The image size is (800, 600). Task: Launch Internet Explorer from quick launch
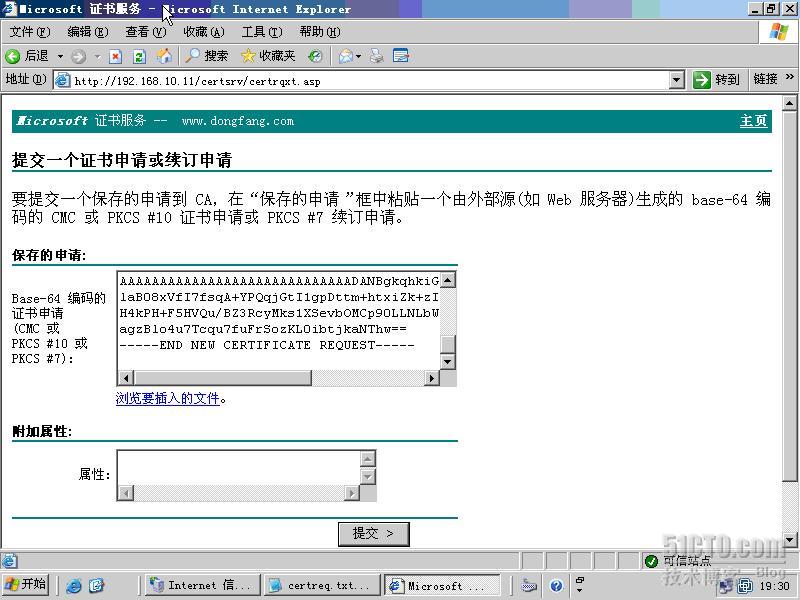(x=73, y=586)
